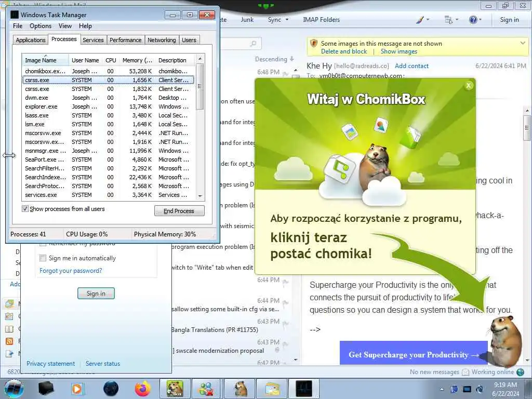
Task: Switch to the hamster ChomikBox taskbar window
Action: 241,389
